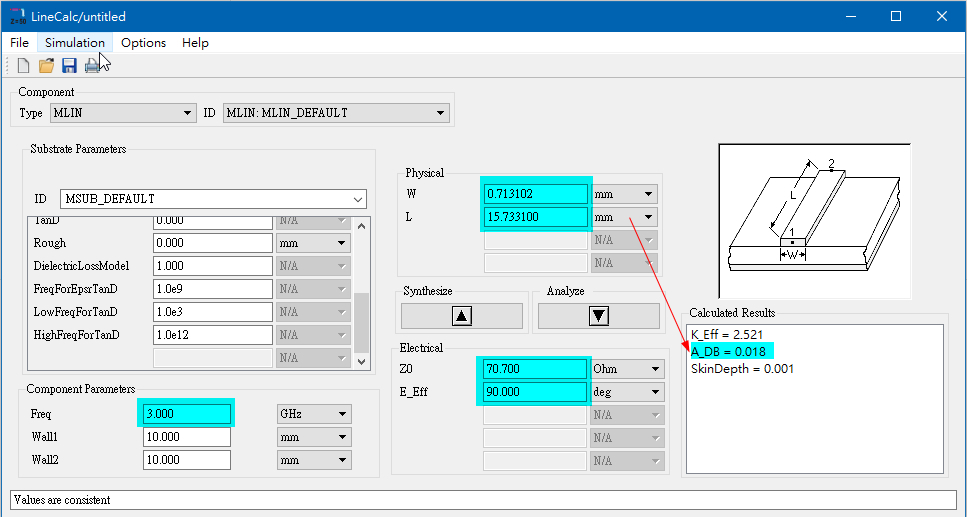
Task: Click the LowFreqForTanD value field
Action: coord(213,312)
